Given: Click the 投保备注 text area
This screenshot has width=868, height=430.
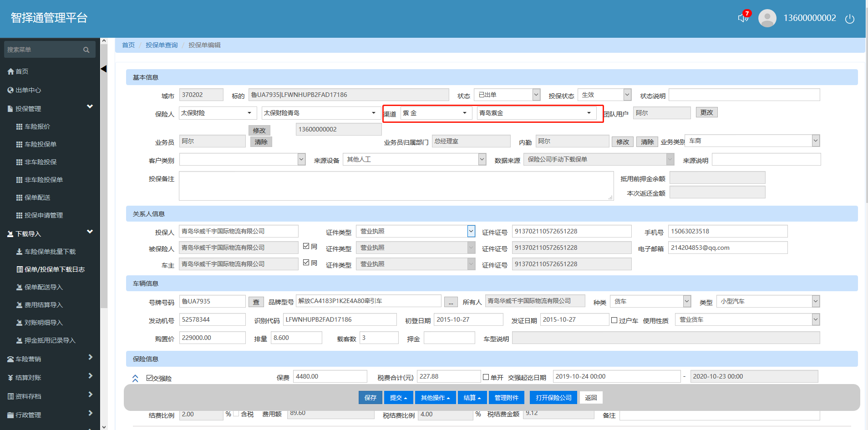Looking at the screenshot, I should (396, 186).
